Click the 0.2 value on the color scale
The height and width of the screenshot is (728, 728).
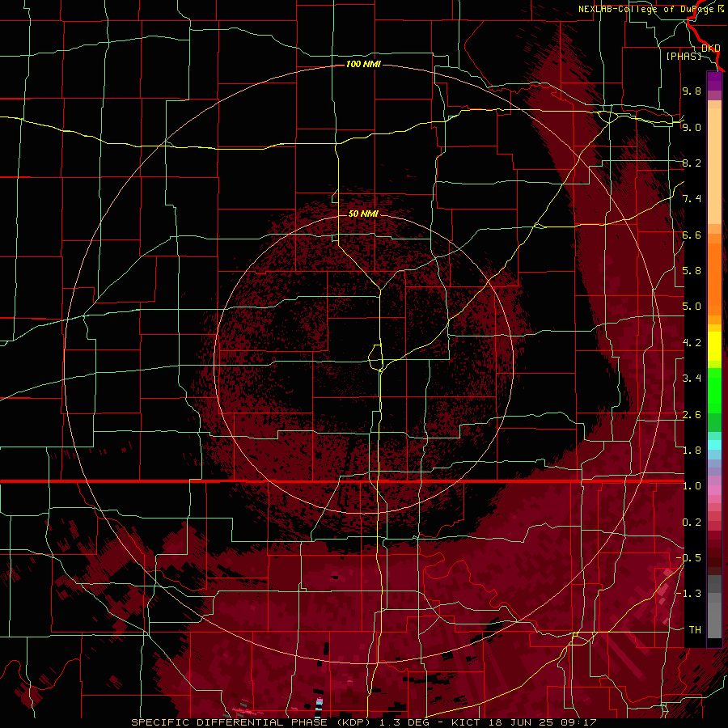pos(692,523)
